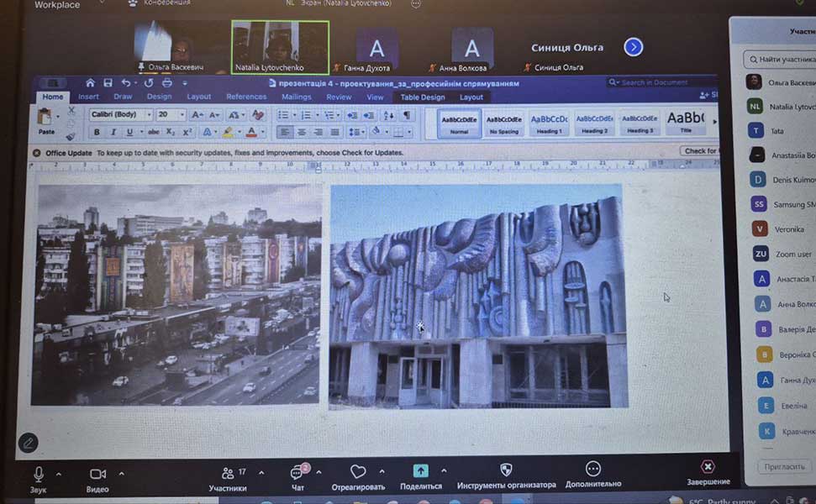This screenshot has height=504, width=816.
Task: Open the Чат chat panel
Action: point(297,475)
